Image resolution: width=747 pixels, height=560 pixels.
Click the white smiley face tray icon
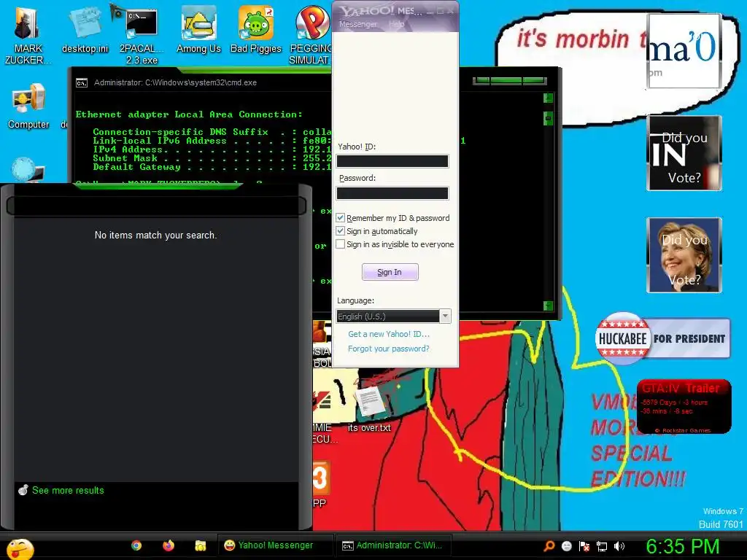[x=566, y=545]
